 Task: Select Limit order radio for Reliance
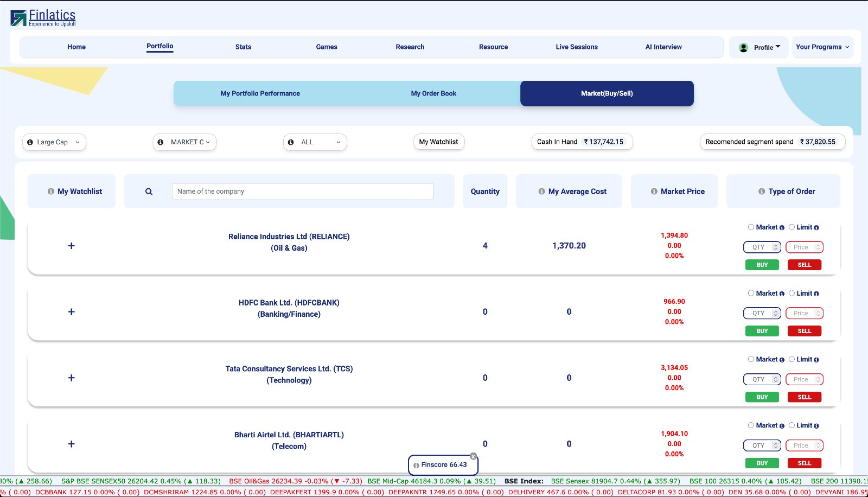point(792,227)
